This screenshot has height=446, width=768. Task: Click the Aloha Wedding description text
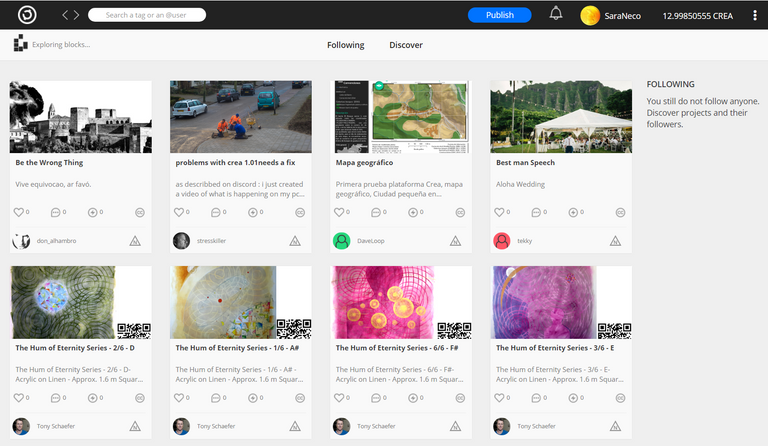pos(520,185)
